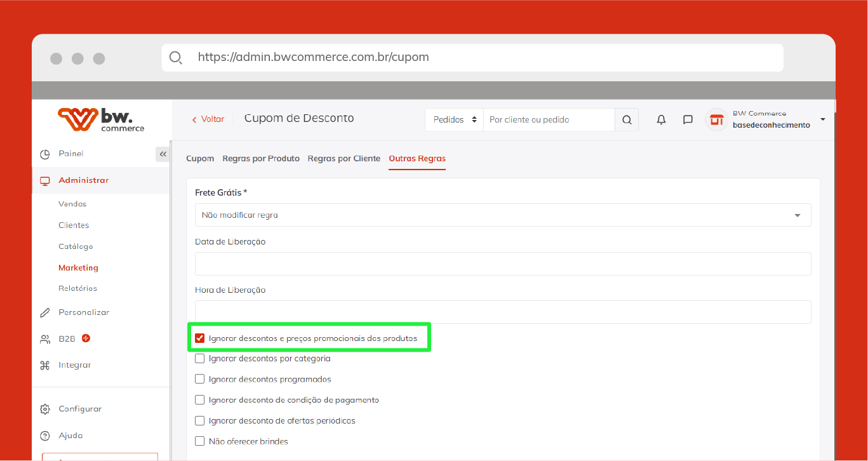The height and width of the screenshot is (461, 868).
Task: Click the Data de Liberação field
Action: 503,264
